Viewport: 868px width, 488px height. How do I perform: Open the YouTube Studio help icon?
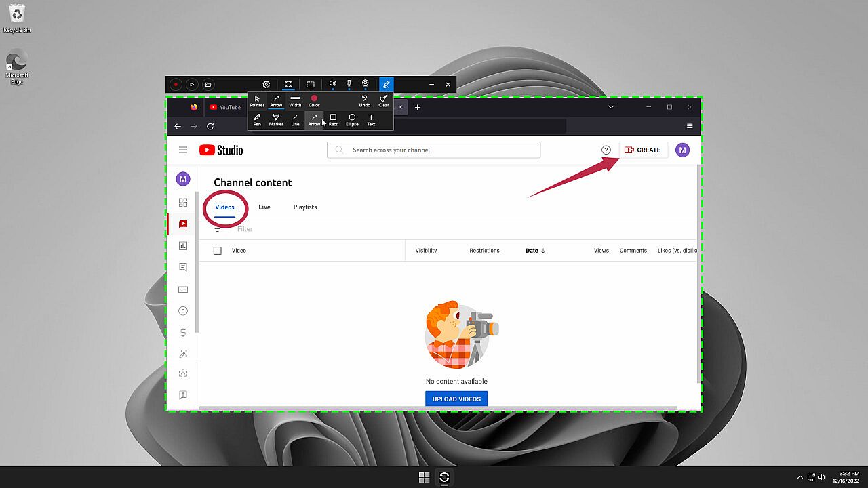pos(606,150)
